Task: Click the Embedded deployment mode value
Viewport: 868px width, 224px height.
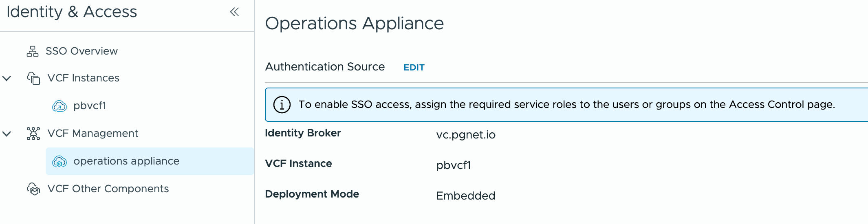Action: [x=466, y=196]
